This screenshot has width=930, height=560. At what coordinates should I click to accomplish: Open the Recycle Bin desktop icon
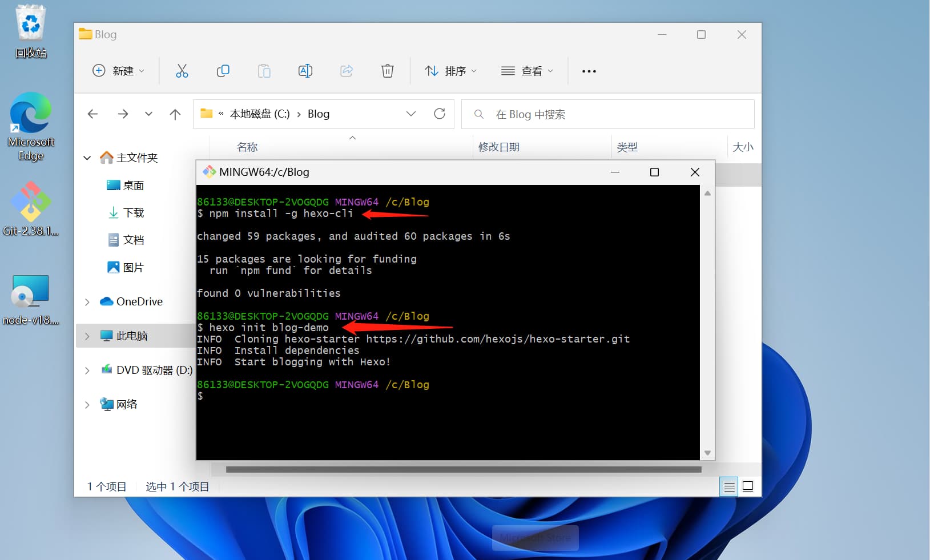31,31
